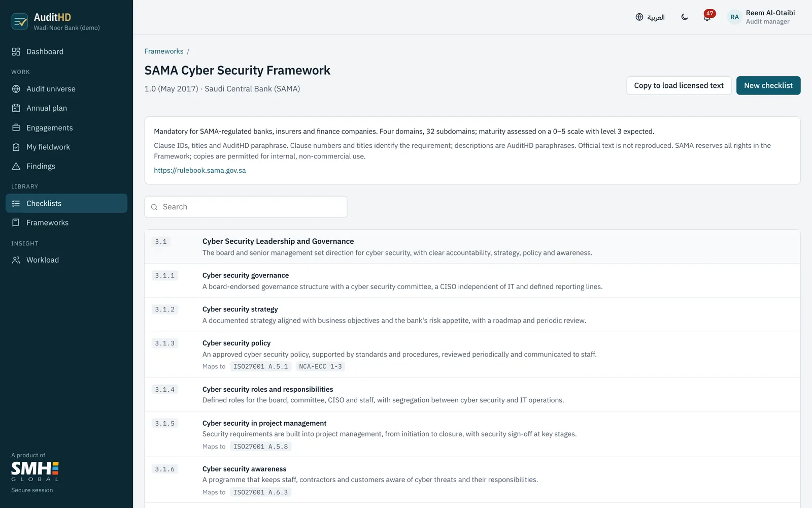This screenshot has height=508, width=812.
Task: Open Dashboard via its grid icon
Action: click(x=16, y=52)
